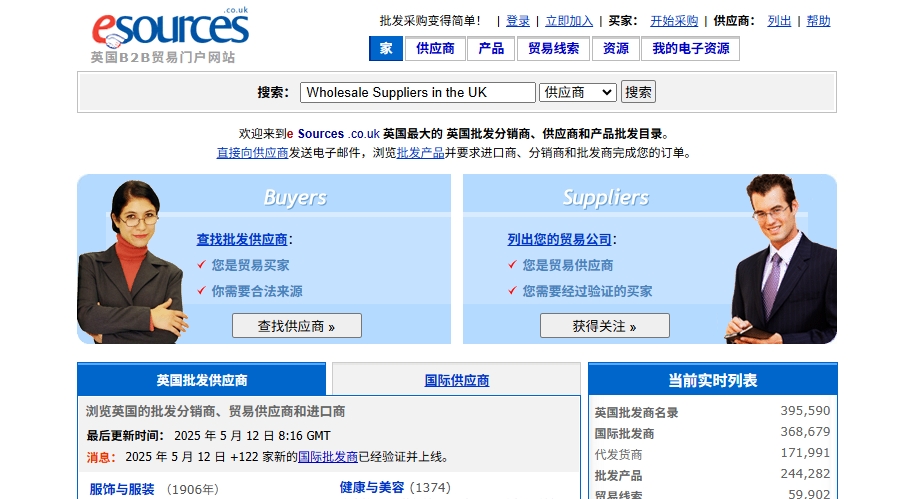Click the 244,282 count value
900x499 pixels.
point(805,473)
